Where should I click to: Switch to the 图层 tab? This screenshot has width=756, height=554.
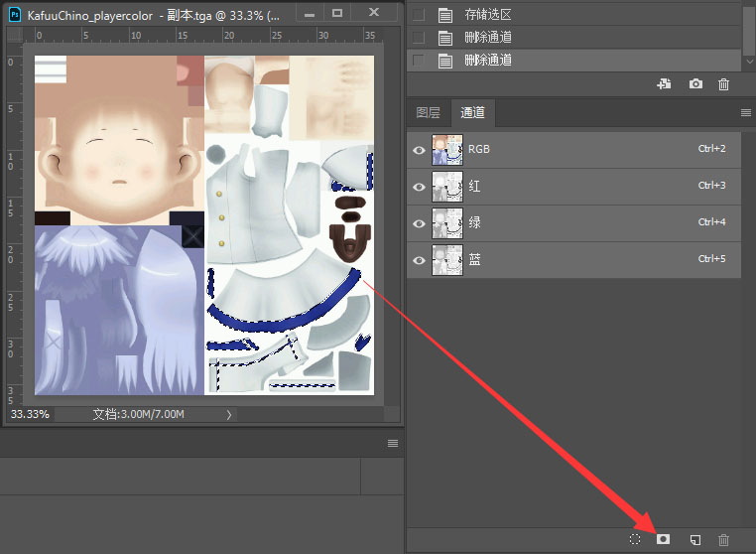(x=428, y=113)
